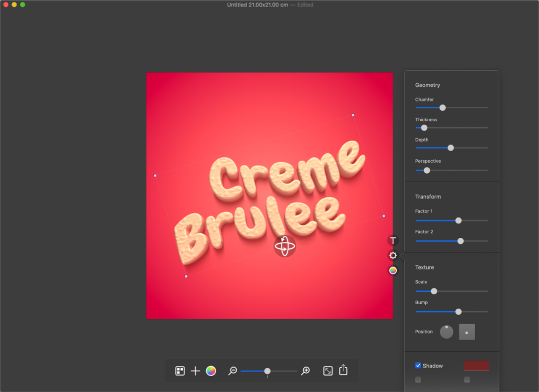This screenshot has height=392, width=539.
Task: Click the 3D rotate orbit handle
Action: click(x=284, y=246)
